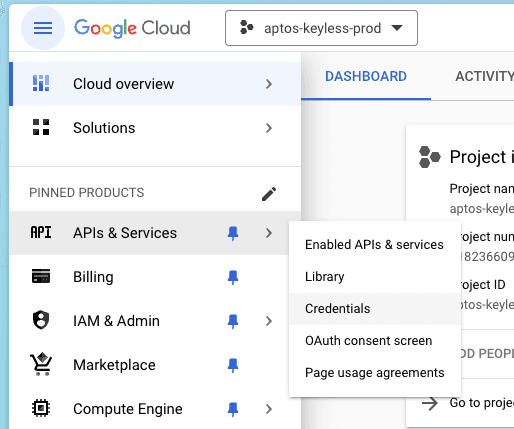Click the Billing card icon

41,276
